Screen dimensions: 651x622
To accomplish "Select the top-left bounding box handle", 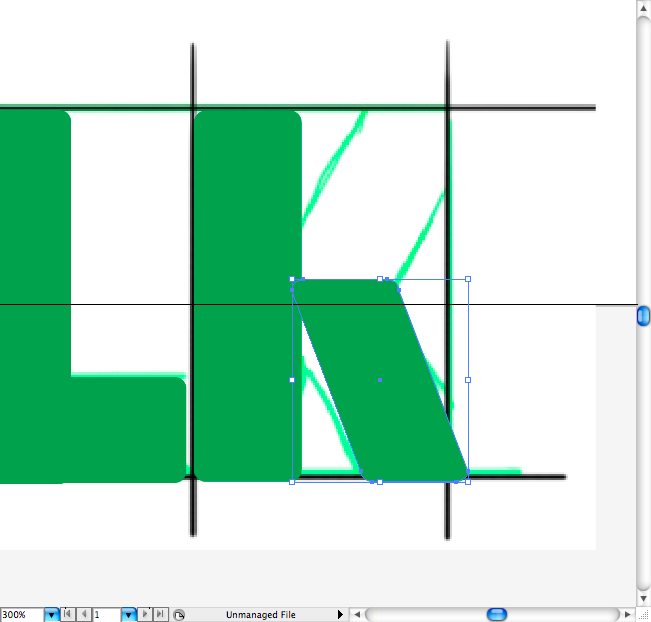I will [x=292, y=279].
